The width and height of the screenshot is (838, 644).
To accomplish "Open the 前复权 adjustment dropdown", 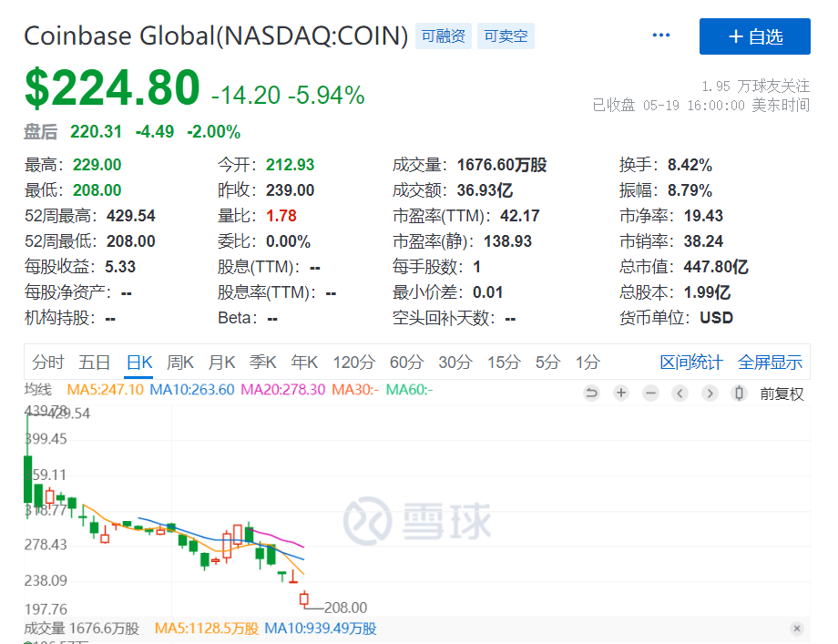I will 780,393.
